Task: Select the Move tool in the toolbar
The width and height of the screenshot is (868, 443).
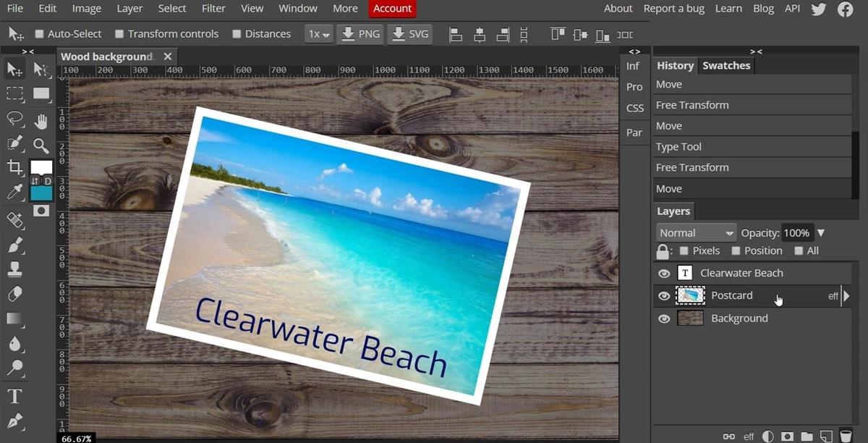Action: click(x=14, y=69)
